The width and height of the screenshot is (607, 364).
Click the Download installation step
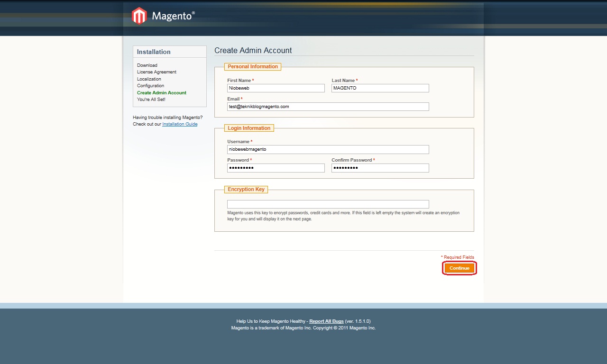tap(147, 65)
